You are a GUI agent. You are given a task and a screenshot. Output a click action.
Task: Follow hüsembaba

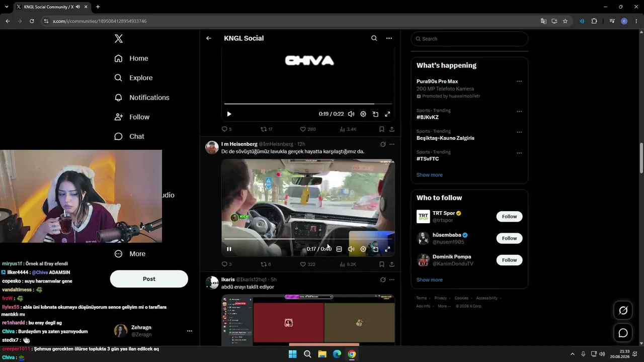[x=509, y=238]
